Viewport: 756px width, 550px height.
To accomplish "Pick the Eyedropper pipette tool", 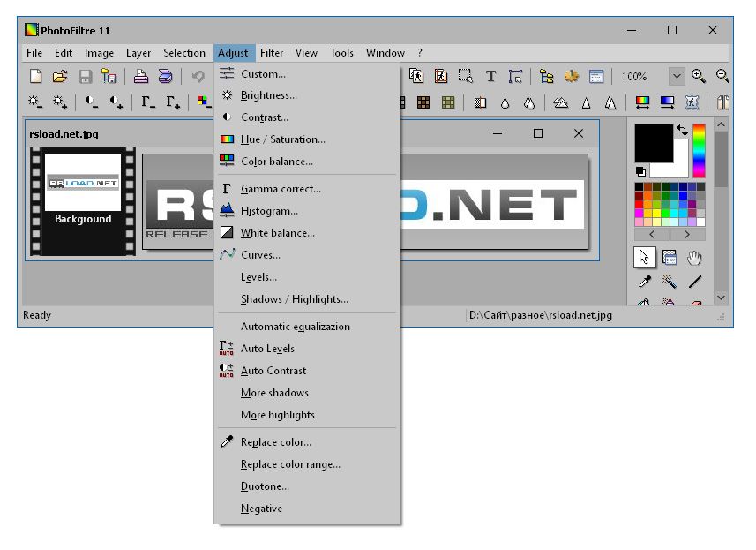I will (645, 282).
